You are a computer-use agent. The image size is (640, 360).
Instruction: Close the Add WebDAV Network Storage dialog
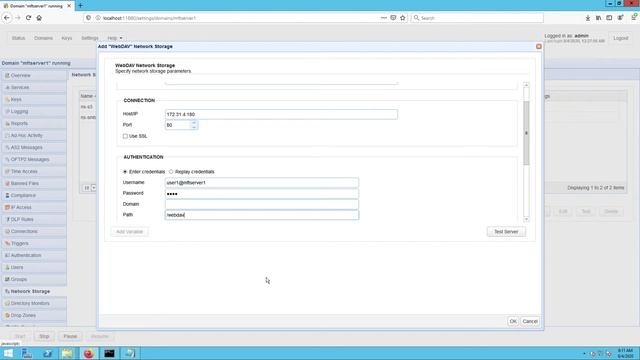click(x=539, y=47)
